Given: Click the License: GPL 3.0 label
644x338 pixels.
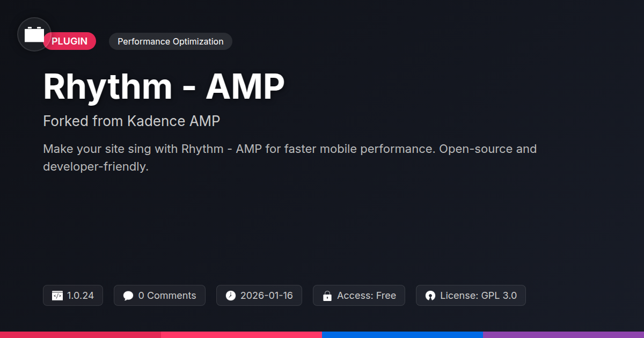Looking at the screenshot, I should pyautogui.click(x=478, y=296).
